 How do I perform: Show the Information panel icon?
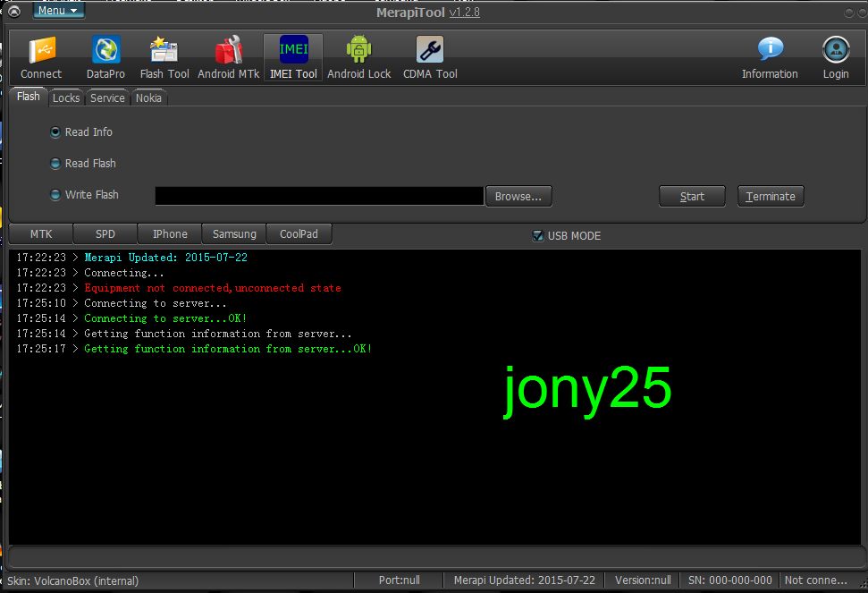click(x=770, y=51)
